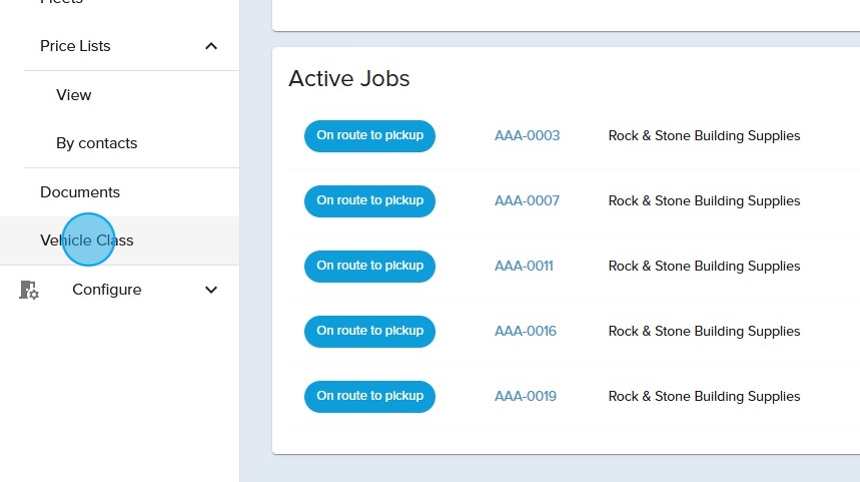The width and height of the screenshot is (860, 482).
Task: Open job link AAA-0016
Action: click(x=525, y=331)
